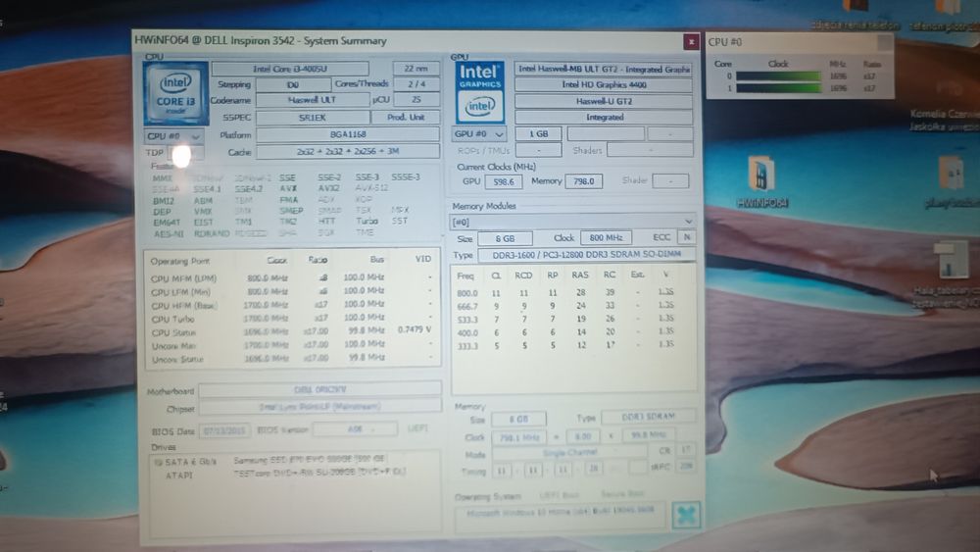
Task: Click the Uncore Max operating point row
Action: 291,346
